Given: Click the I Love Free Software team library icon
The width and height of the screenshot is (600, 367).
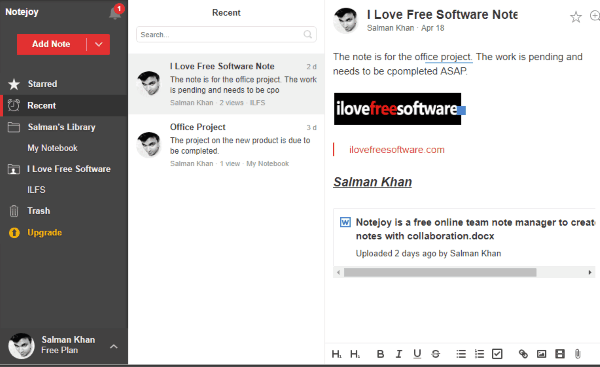Looking at the screenshot, I should (14, 169).
